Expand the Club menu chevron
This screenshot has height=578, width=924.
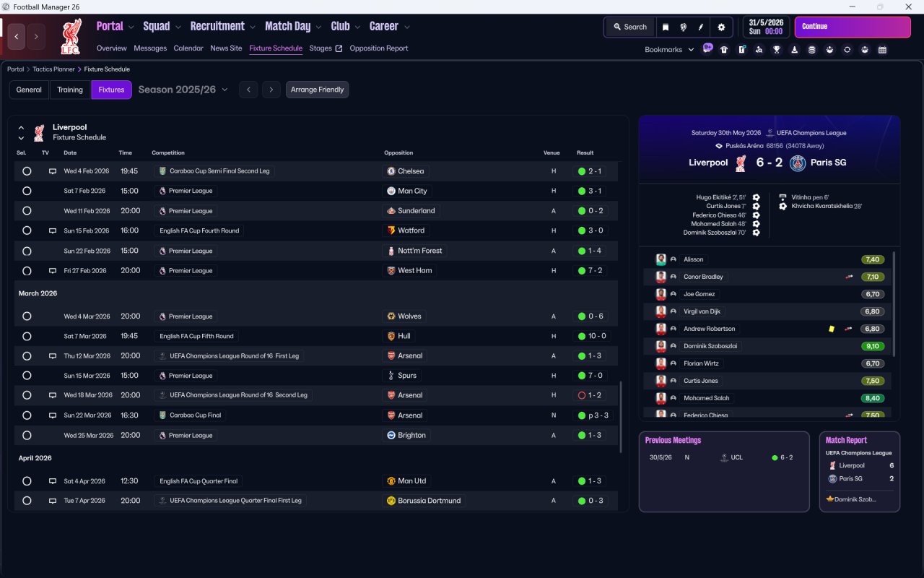(357, 27)
